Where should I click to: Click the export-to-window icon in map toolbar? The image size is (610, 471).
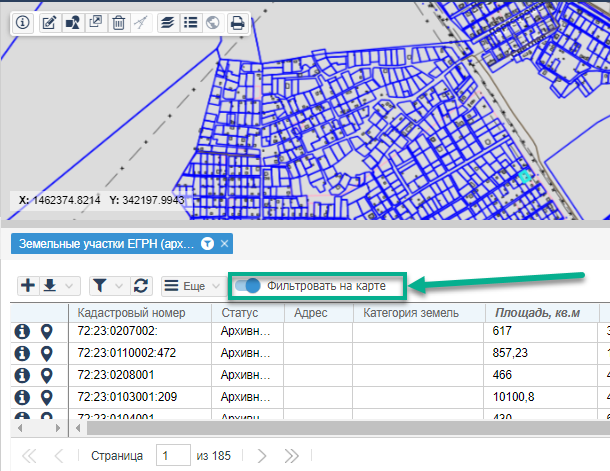(96, 23)
